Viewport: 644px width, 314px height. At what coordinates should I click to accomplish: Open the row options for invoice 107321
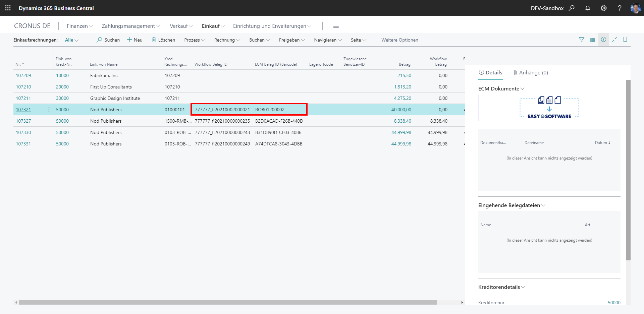49,110
